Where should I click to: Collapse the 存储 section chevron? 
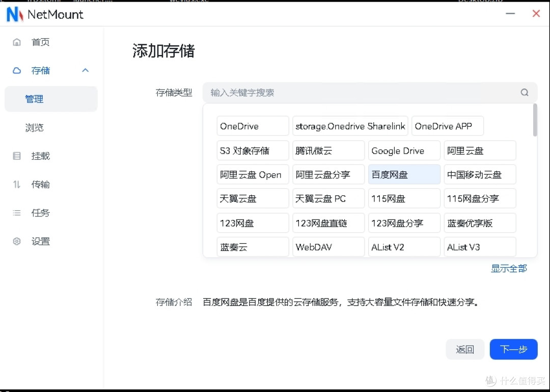(x=86, y=71)
